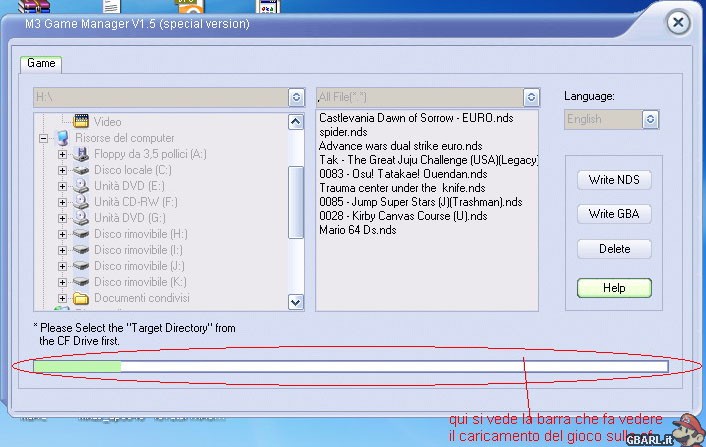The width and height of the screenshot is (706, 447).
Task: Select spider.nds in the file list
Action: pos(343,132)
